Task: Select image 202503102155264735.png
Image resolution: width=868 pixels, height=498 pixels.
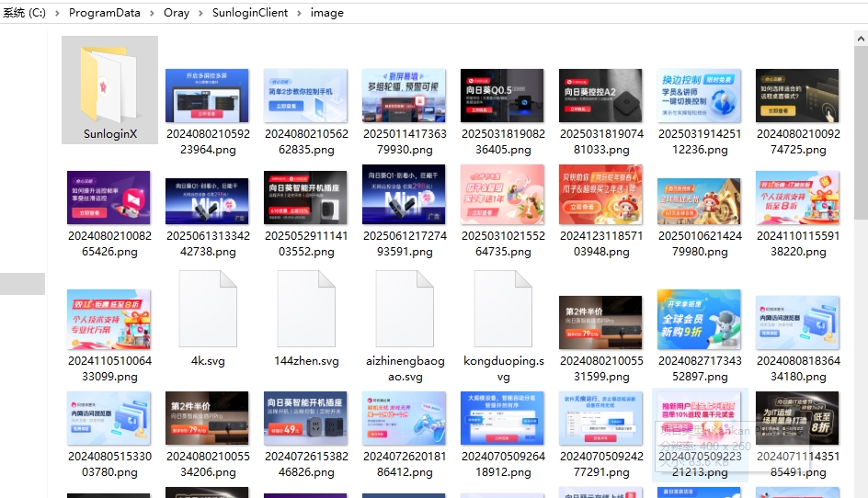Action: tap(503, 198)
